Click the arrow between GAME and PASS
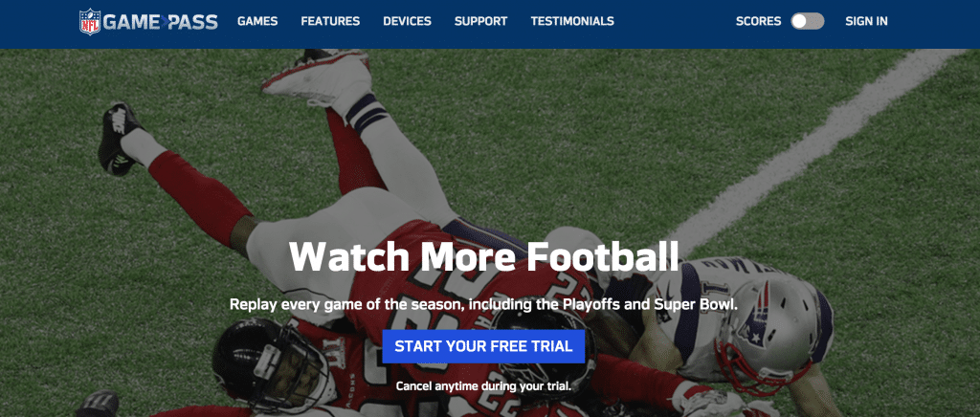The width and height of the screenshot is (980, 417). point(165,22)
